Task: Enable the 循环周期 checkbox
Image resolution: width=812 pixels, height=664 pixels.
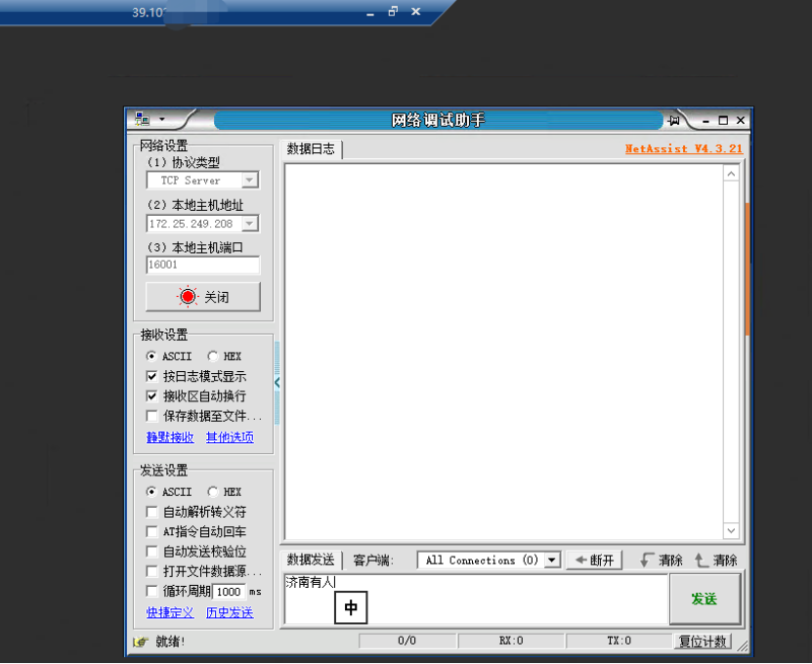Action: coord(152,591)
